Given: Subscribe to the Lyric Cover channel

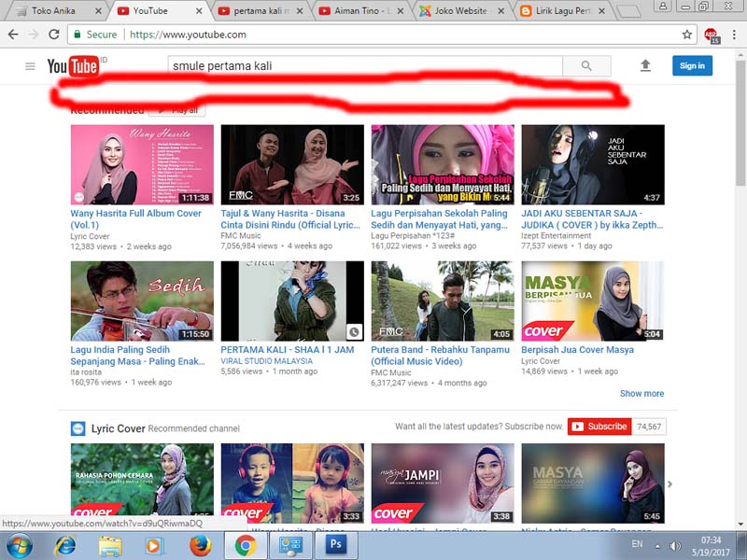Looking at the screenshot, I should (x=599, y=427).
